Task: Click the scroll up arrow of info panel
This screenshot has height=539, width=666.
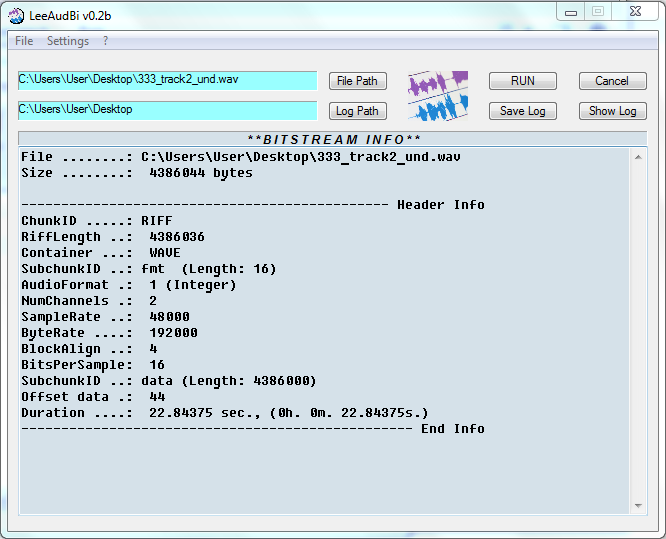Action: coord(638,157)
